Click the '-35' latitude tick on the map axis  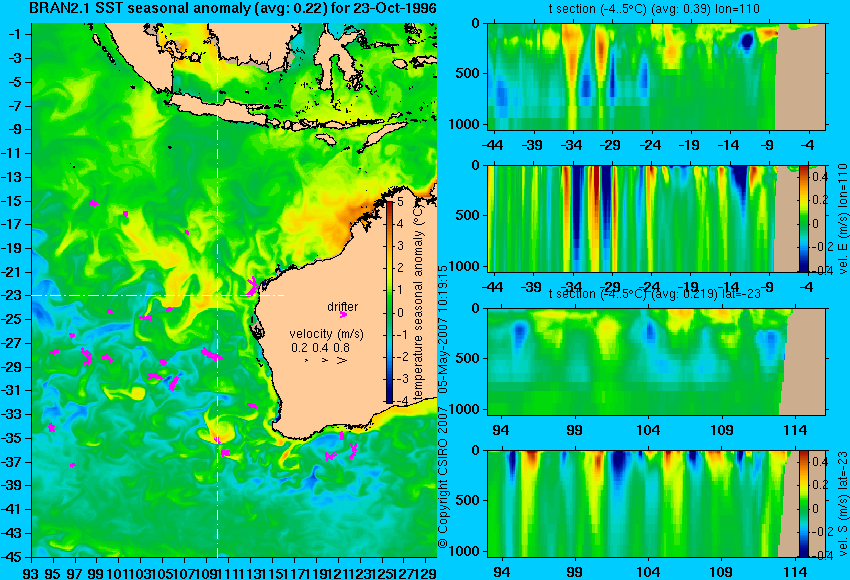point(12,437)
